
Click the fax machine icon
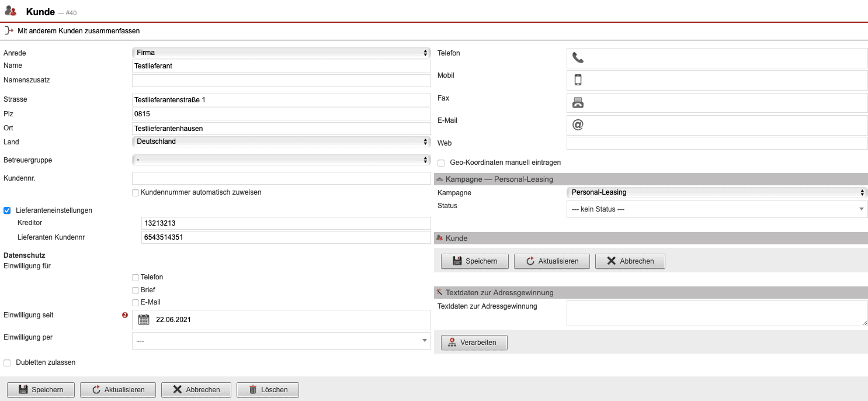(x=578, y=103)
